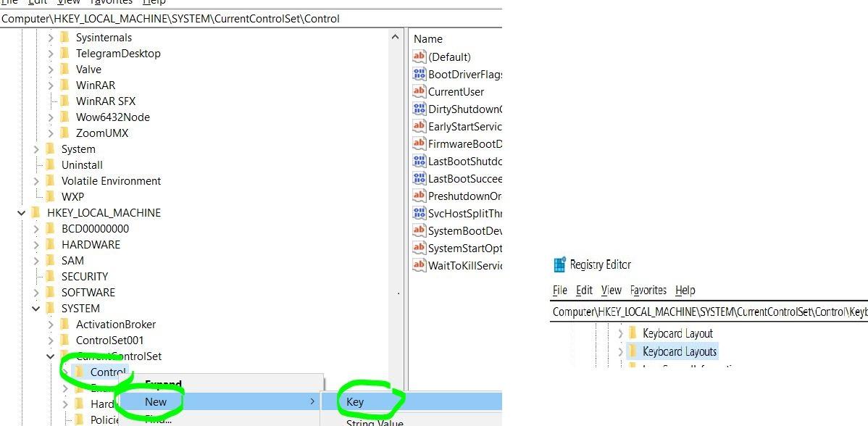Viewport: 868px width, 426px height.
Task: Select the WXP key
Action: (x=72, y=196)
